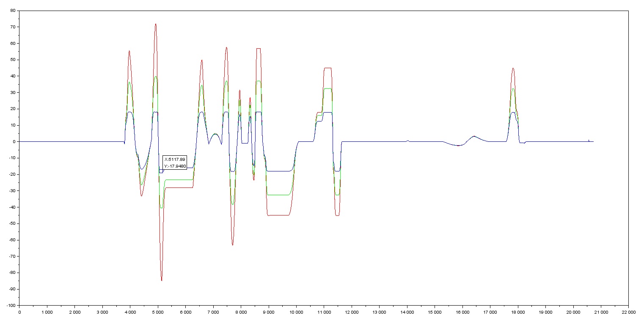Click the red curve's highest peak near 72
The image size is (644, 320).
click(156, 24)
